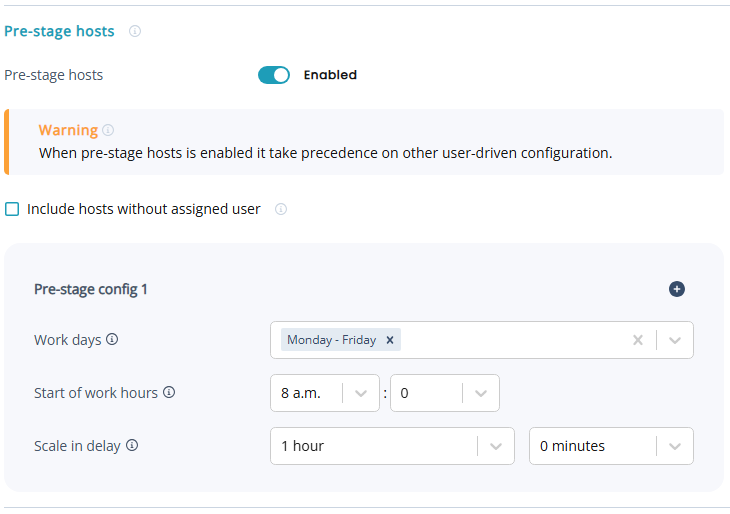Click the Pre-stage config 1 title

point(91,289)
